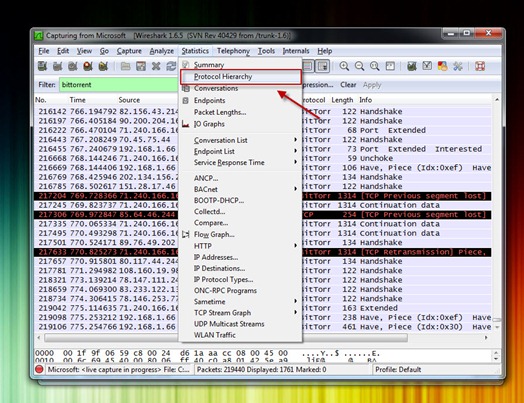
Task: Click the zoom out magnifier icon
Action: (359, 66)
